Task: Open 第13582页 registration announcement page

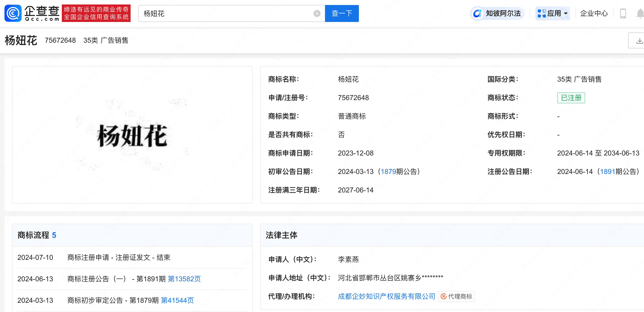Action: (184, 279)
